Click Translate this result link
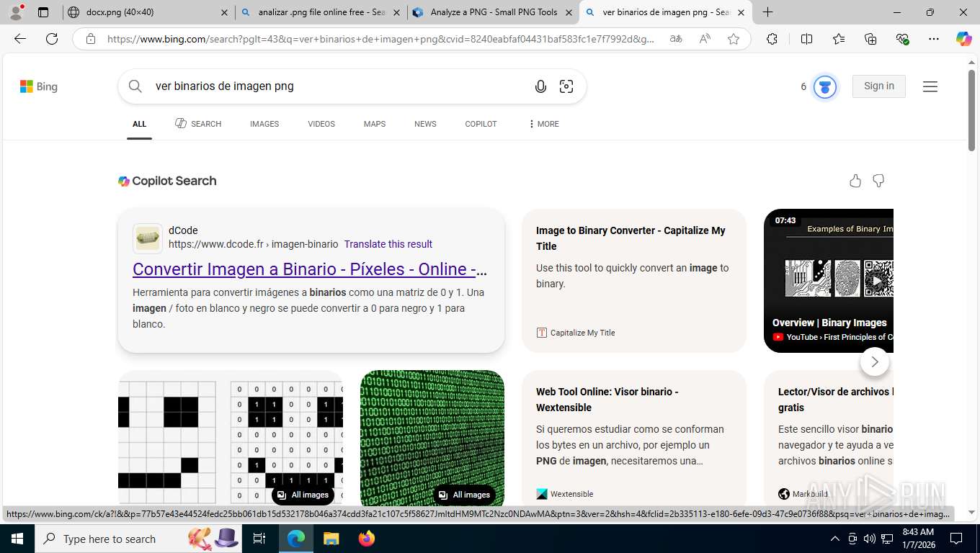Image resolution: width=980 pixels, height=553 pixels. [388, 244]
